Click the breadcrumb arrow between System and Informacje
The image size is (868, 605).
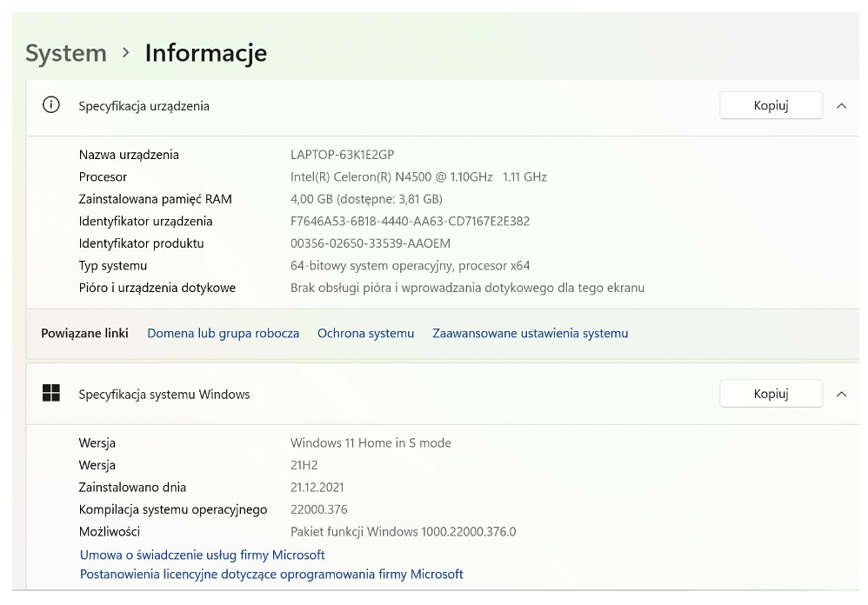coord(125,53)
